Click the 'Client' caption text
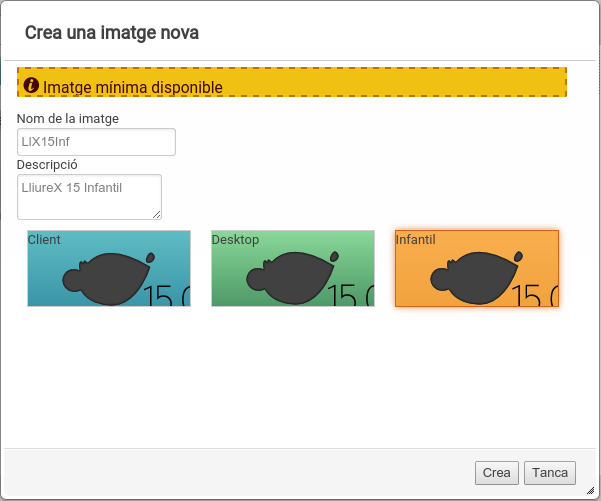This screenshot has width=601, height=501. 44,240
